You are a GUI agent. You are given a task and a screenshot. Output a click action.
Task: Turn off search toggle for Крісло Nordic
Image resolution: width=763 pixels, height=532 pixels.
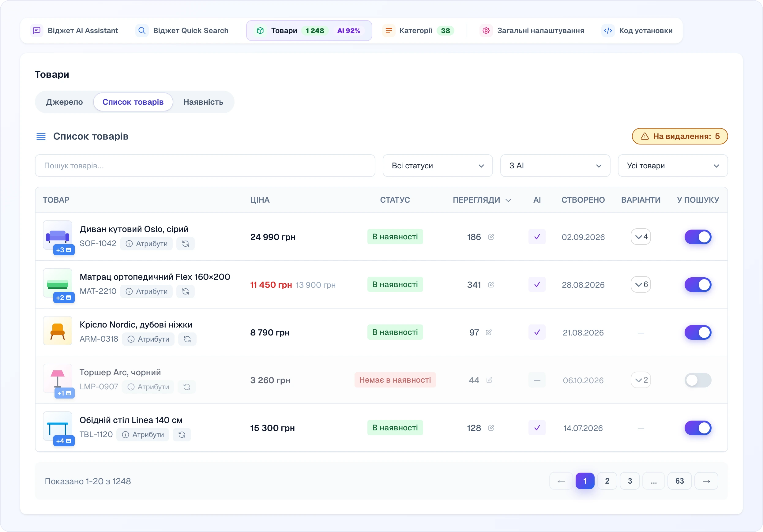(698, 332)
